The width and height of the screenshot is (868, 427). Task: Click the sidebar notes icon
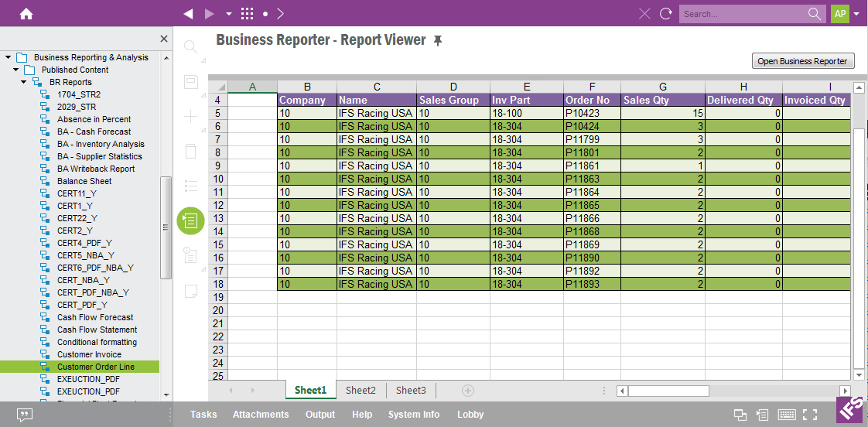190,290
